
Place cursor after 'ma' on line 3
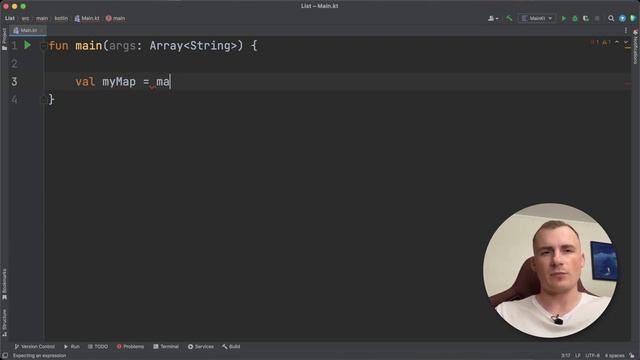tap(170, 82)
